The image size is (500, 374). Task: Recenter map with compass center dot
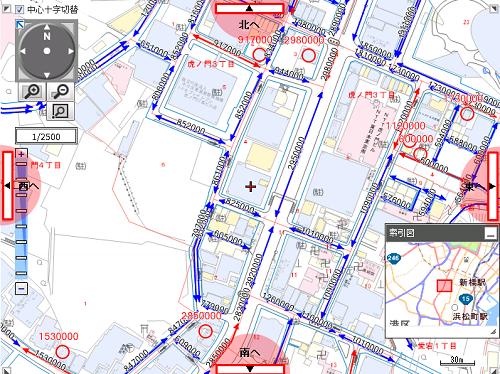[x=47, y=51]
